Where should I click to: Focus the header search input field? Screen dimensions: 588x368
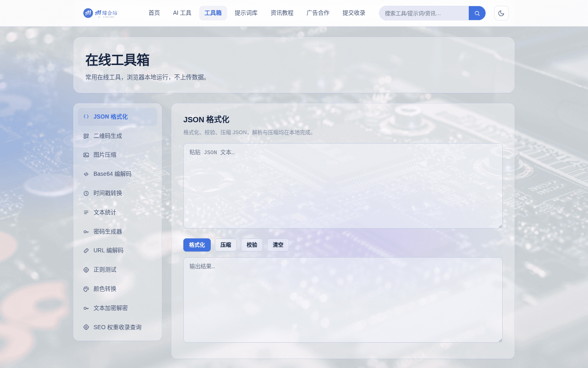coord(424,13)
